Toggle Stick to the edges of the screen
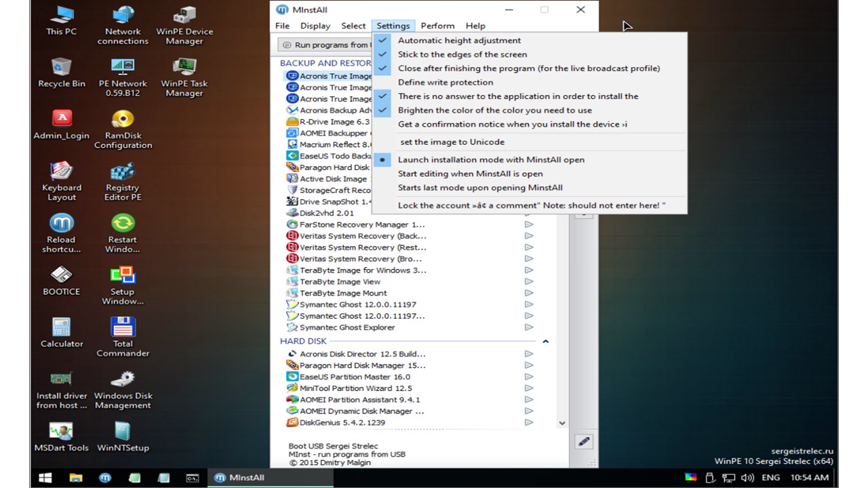Screen dimensions: 868x488 pyautogui.click(x=529, y=54)
